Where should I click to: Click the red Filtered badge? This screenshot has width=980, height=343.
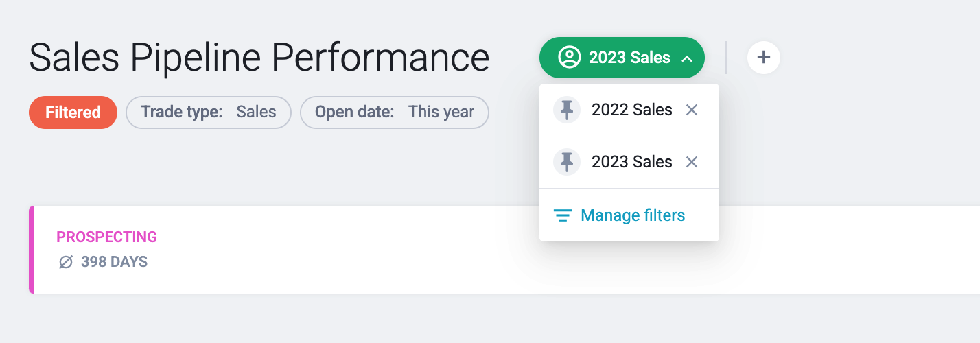click(73, 113)
